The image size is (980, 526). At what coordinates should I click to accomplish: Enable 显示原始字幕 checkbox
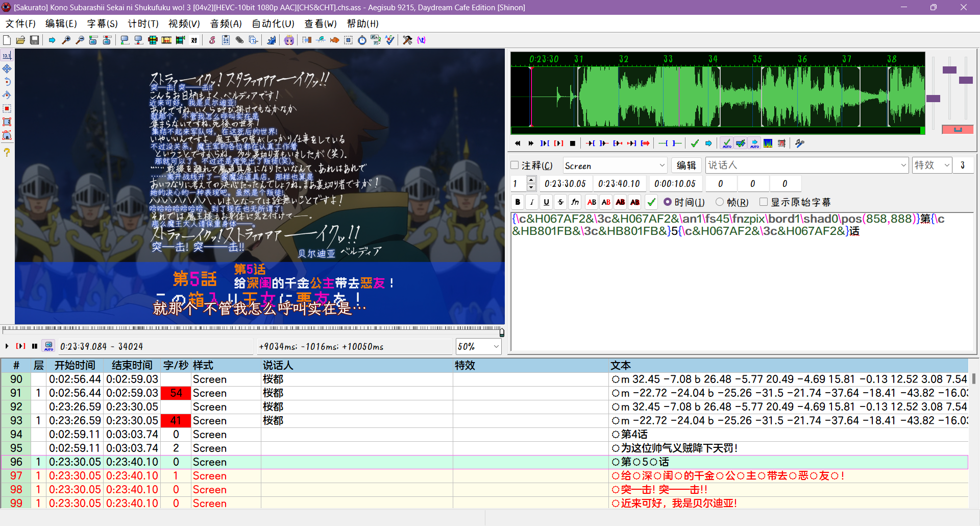(764, 202)
